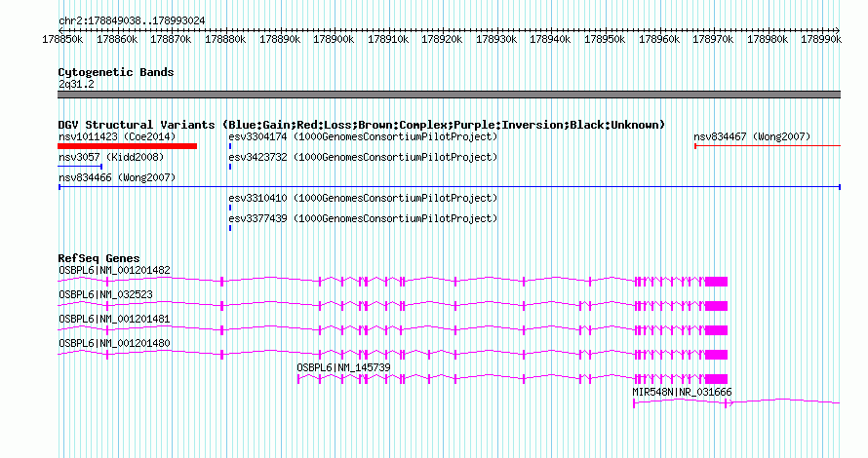The image size is (868, 458).
Task: Select esv3377439 1000Genomes variant label
Action: click(363, 218)
